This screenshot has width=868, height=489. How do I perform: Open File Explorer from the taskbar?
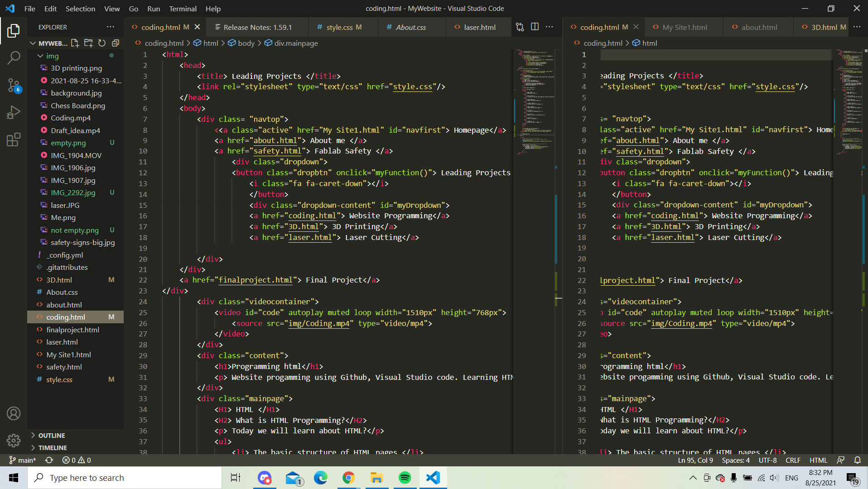point(376,478)
